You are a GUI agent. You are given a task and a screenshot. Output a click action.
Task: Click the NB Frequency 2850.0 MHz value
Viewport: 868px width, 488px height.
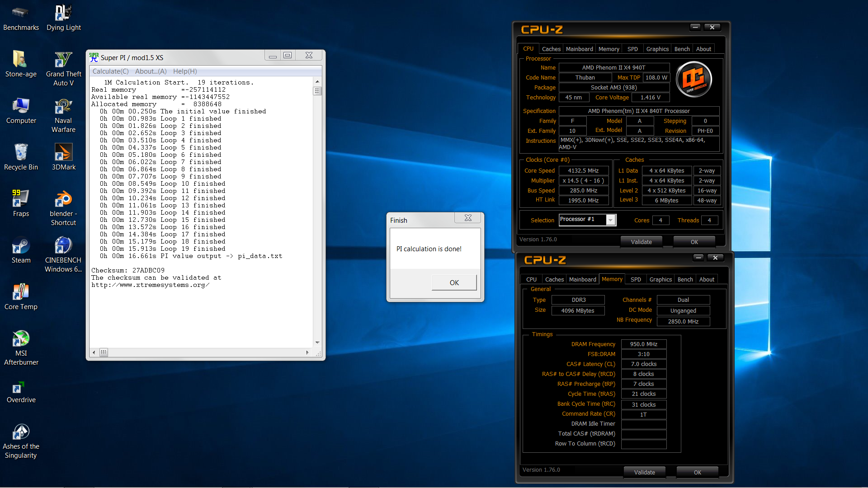click(x=683, y=321)
